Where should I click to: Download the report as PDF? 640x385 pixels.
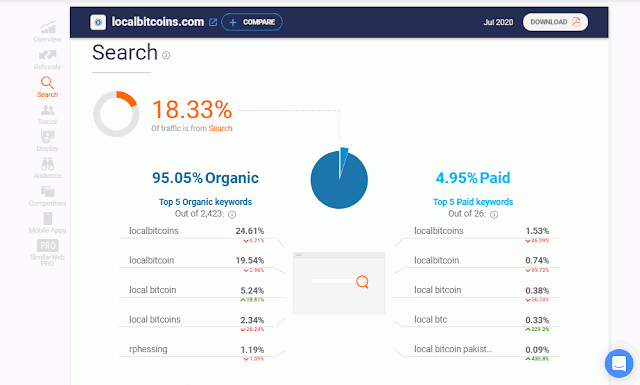[x=555, y=22]
